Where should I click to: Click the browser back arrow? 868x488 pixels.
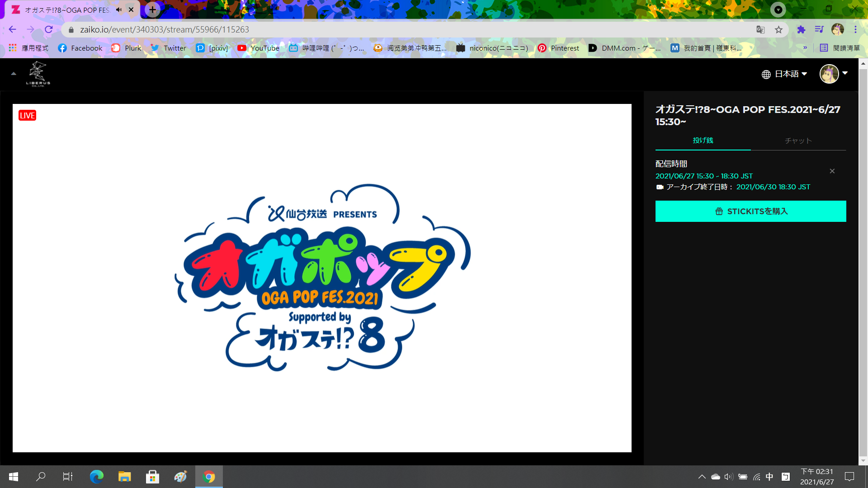(12, 29)
